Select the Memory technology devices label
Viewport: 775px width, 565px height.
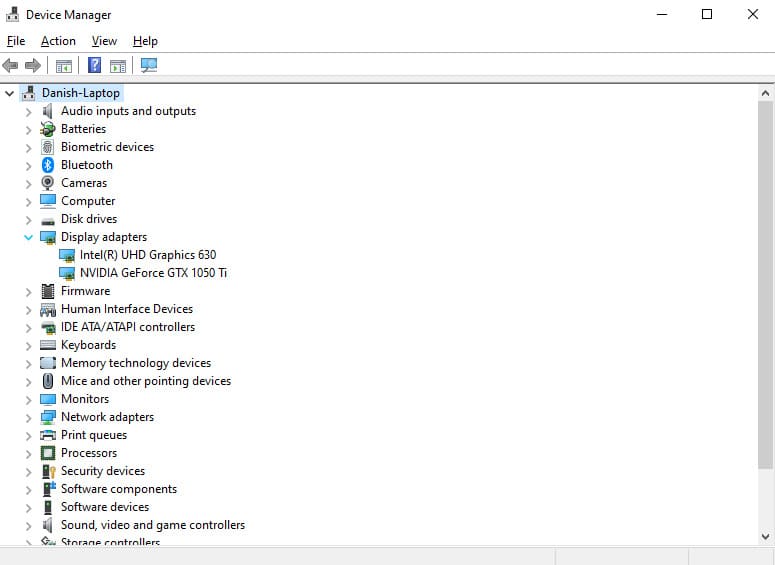(136, 363)
